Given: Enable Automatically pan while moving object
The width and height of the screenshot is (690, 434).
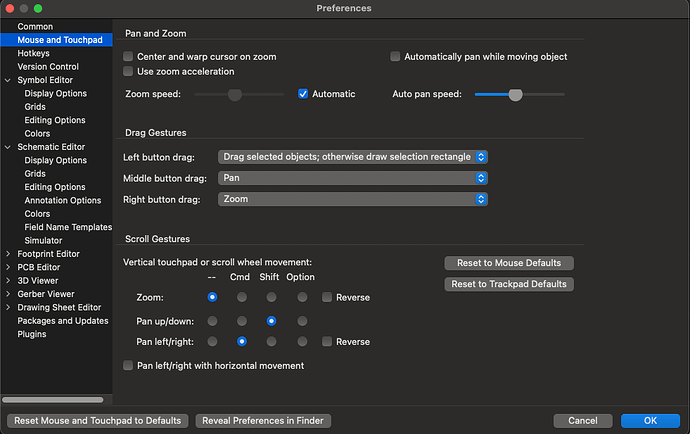Looking at the screenshot, I should pos(395,56).
